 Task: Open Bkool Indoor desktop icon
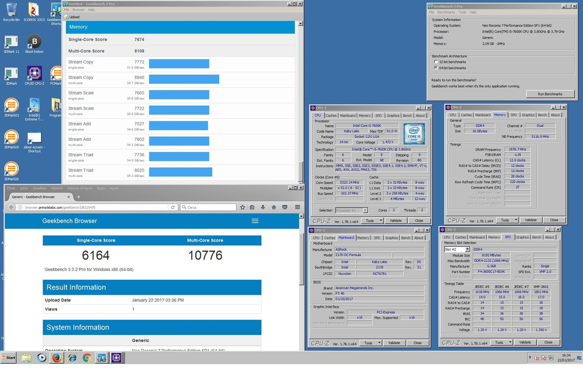pos(34,45)
